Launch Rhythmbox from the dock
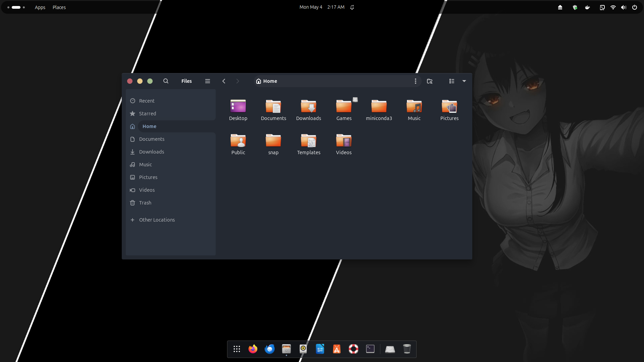The width and height of the screenshot is (644, 362). click(x=303, y=349)
